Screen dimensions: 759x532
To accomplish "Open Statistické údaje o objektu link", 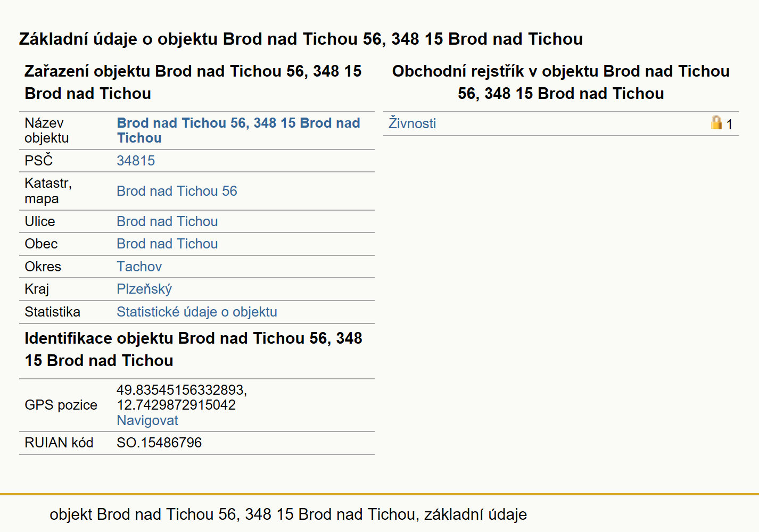I will (x=197, y=312).
